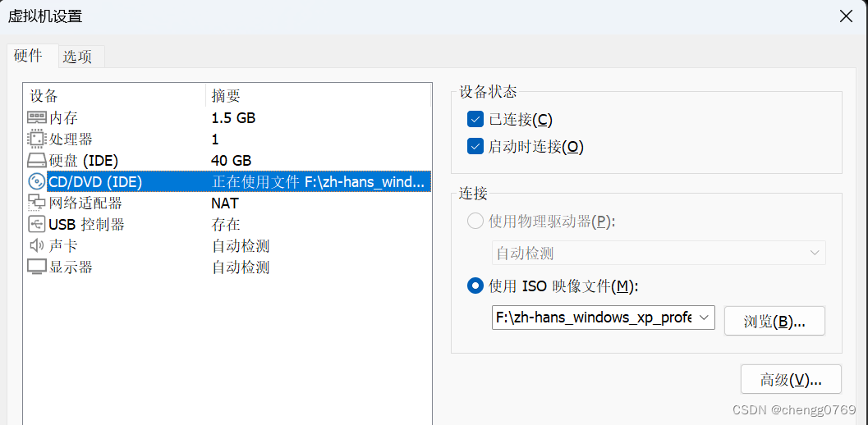Click the 处理器 processor icon

coord(37,139)
